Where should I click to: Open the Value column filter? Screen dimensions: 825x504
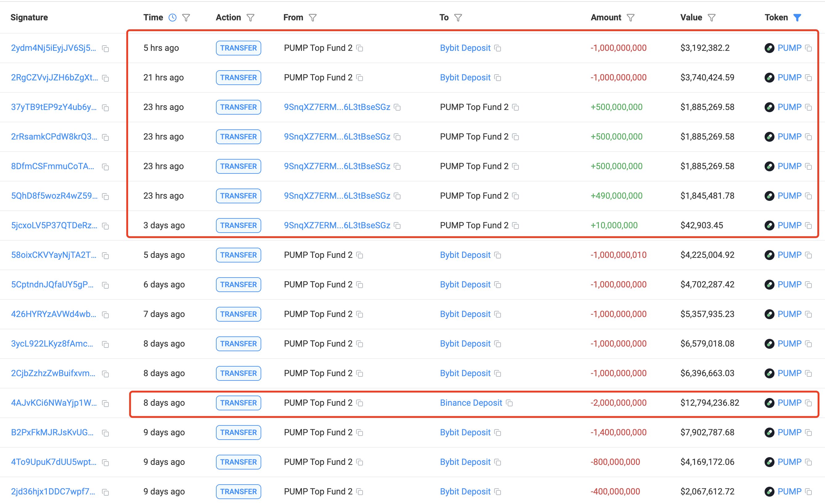(712, 18)
